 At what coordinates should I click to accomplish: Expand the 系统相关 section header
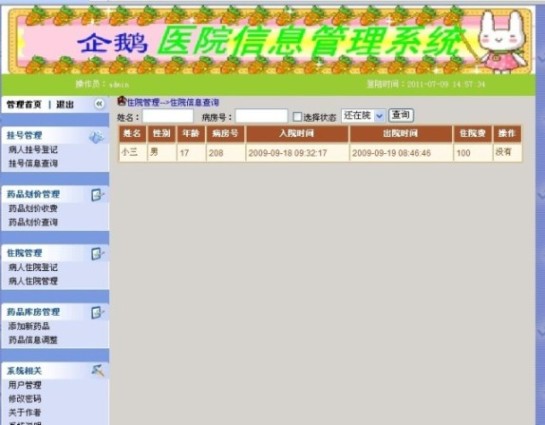55,371
